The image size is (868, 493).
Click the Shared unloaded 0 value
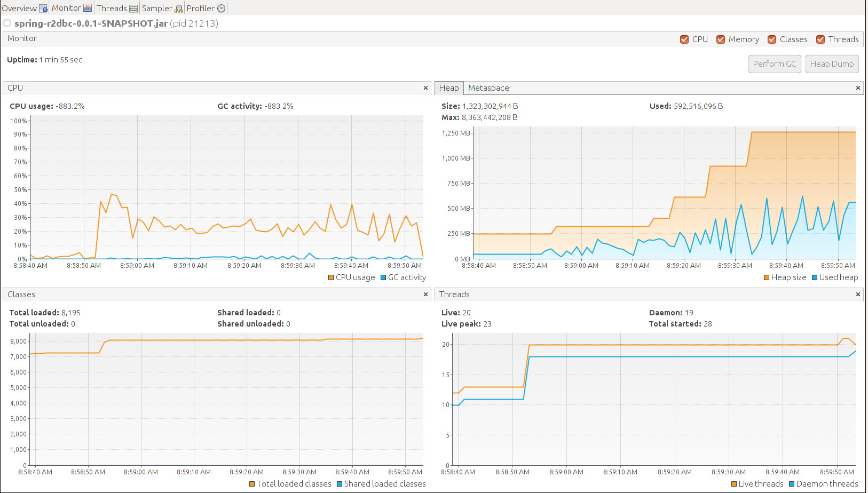tap(288, 324)
